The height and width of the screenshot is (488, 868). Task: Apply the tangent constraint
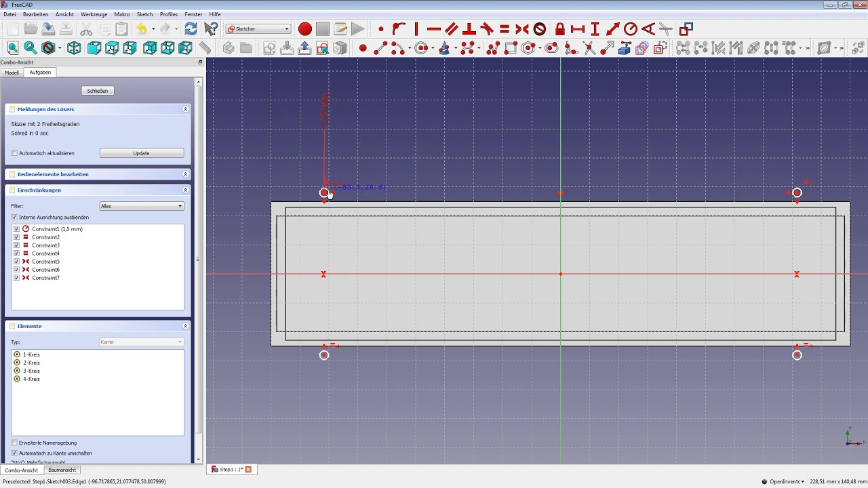487,29
